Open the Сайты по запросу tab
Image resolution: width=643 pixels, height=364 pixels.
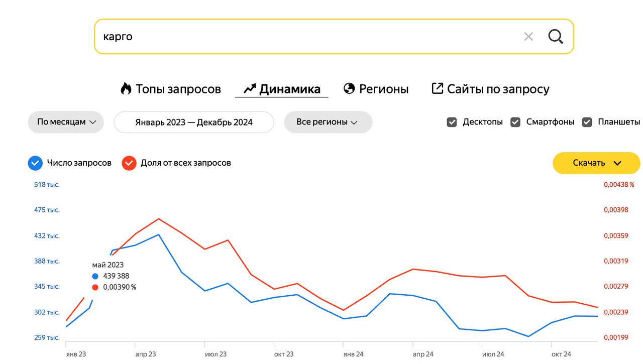498,89
